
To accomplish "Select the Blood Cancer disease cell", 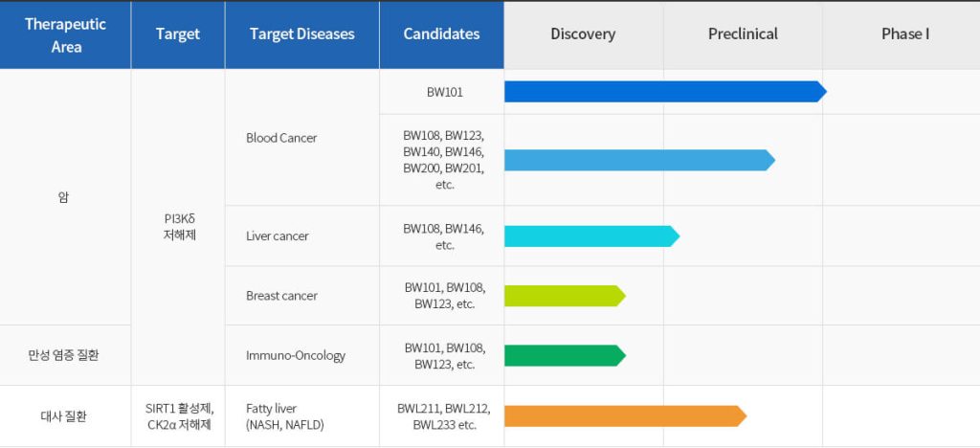I will (x=301, y=138).
